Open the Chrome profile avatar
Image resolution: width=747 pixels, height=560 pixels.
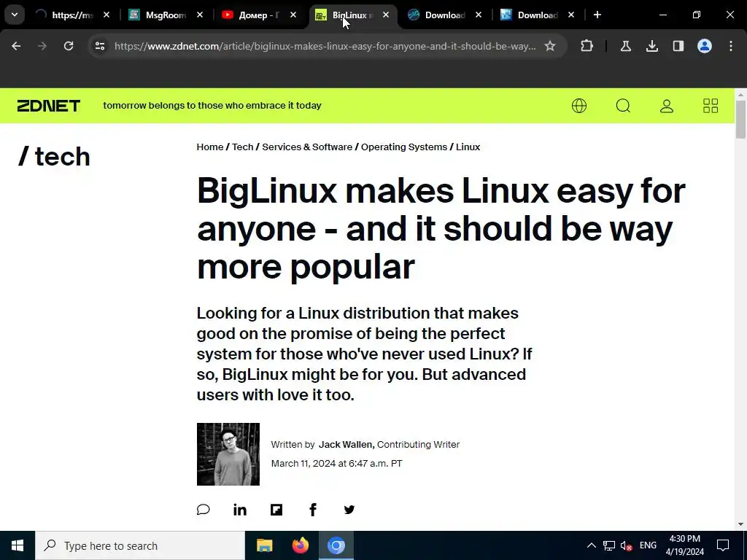(x=705, y=46)
